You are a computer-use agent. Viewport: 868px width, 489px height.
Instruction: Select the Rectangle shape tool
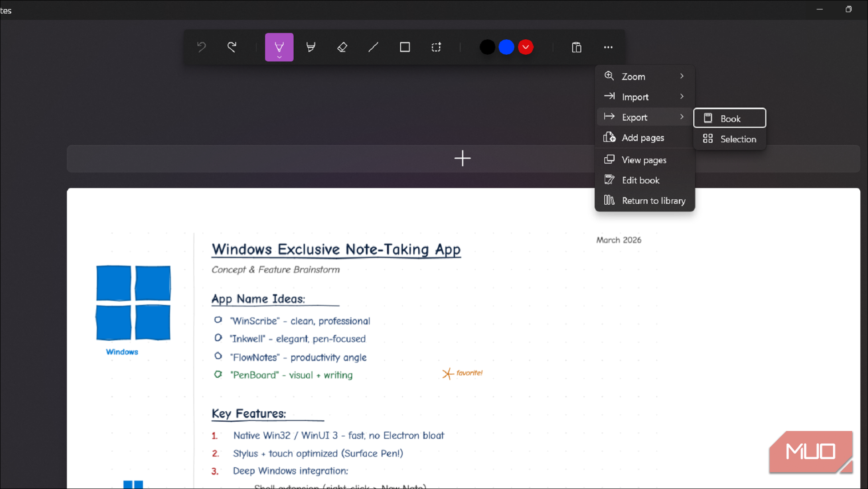[405, 47]
